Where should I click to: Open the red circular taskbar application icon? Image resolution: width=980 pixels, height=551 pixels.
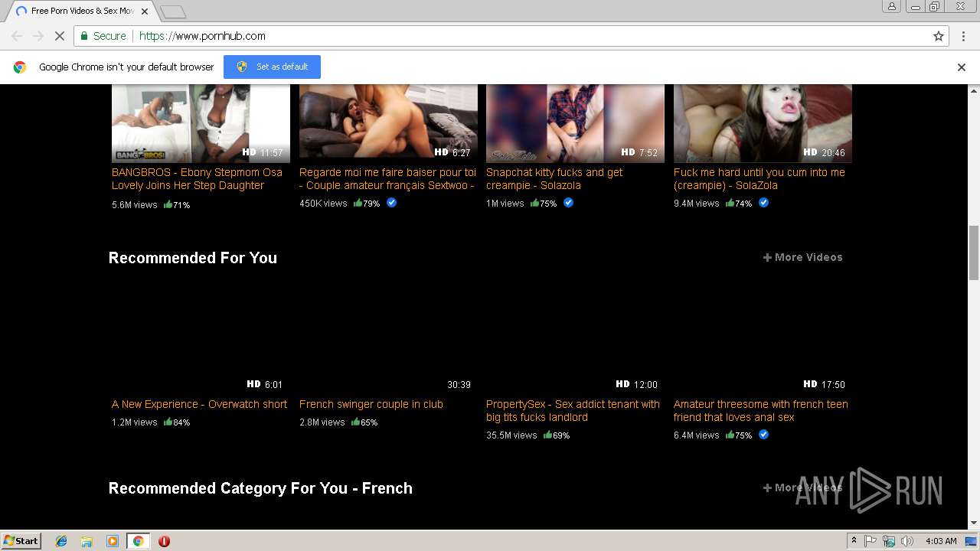164,541
